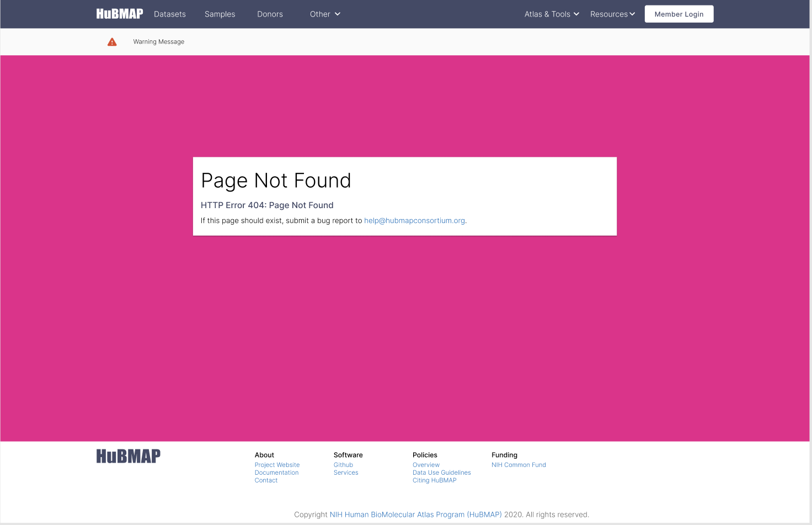Open the Citing HuBMAP link
This screenshot has width=812, height=525.
tap(434, 480)
